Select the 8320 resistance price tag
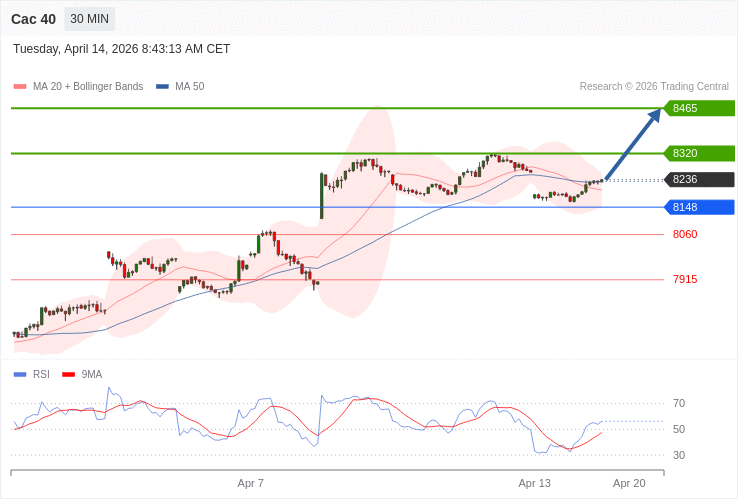 pyautogui.click(x=699, y=153)
